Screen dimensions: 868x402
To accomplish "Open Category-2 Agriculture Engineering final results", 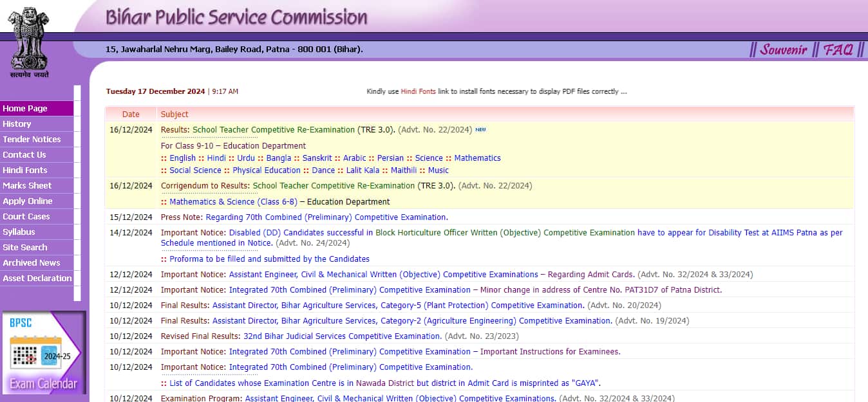I will (412, 321).
